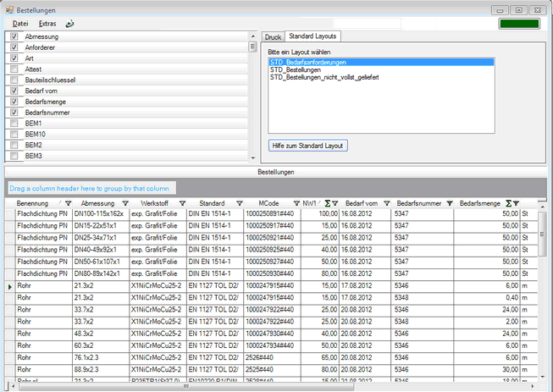Open the Datei menu
553x392 pixels.
click(21, 24)
